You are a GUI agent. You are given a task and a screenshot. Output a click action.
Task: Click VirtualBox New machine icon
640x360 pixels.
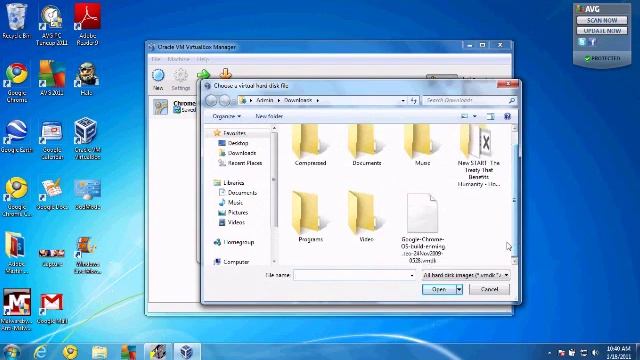158,79
